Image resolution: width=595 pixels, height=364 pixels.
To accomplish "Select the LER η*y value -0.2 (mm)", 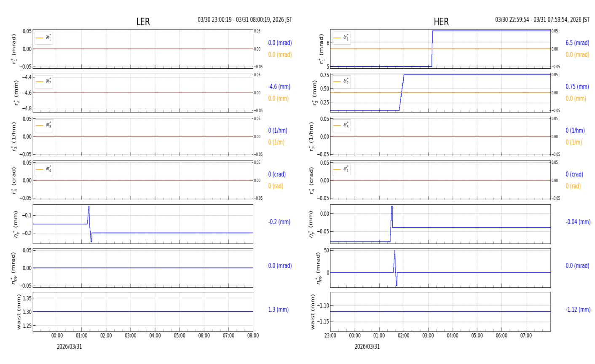I will [x=279, y=222].
